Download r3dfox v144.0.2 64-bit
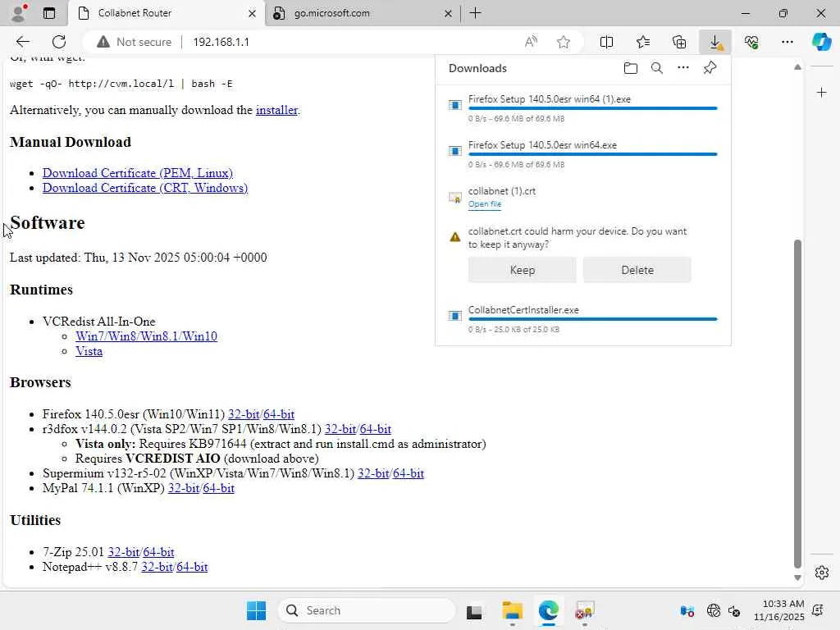This screenshot has width=840, height=630. click(376, 429)
